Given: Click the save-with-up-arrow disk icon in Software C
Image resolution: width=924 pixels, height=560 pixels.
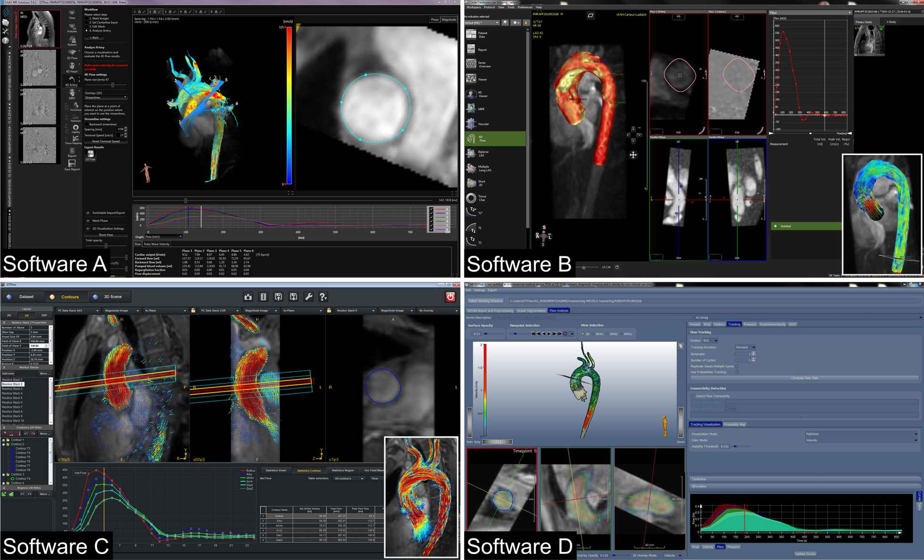Looking at the screenshot, I should (x=278, y=296).
